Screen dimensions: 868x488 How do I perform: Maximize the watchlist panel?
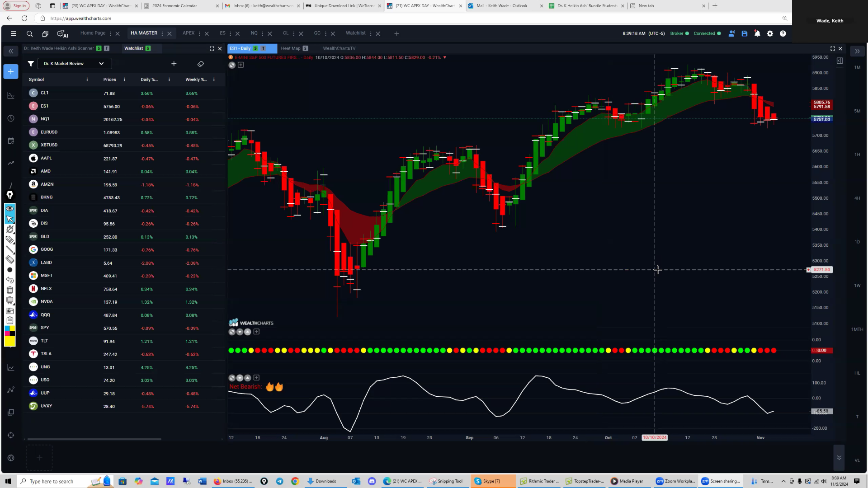(212, 48)
